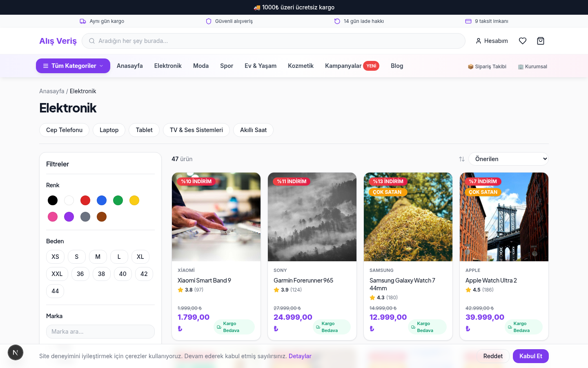Click the truck emoji in the top banner
Screen dimensions: 588x368
click(x=257, y=7)
